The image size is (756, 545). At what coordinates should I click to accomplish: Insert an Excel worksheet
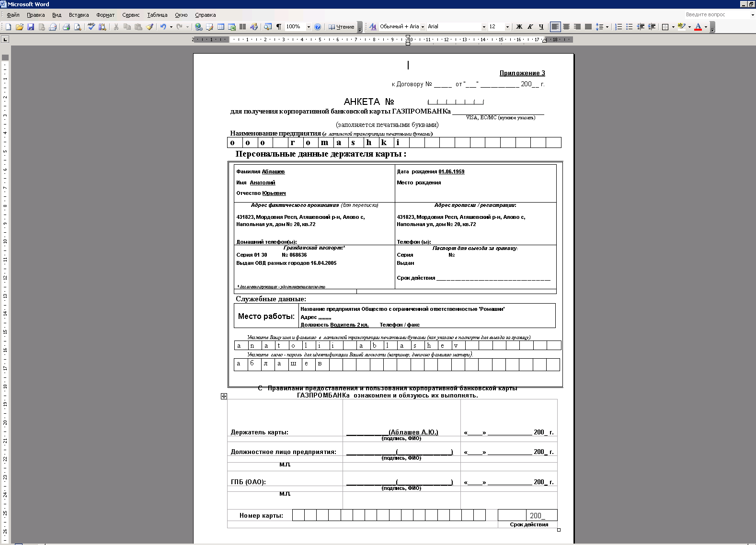[x=232, y=27]
